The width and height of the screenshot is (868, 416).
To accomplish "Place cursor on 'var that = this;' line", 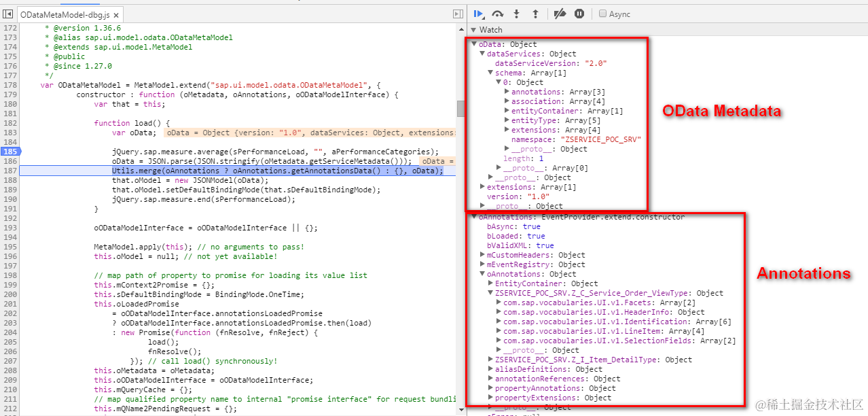I will tap(129, 103).
